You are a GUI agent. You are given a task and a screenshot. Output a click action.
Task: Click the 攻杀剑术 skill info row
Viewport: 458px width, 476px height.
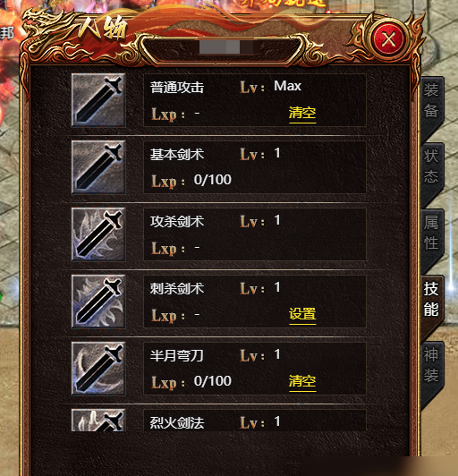pyautogui.click(x=255, y=234)
